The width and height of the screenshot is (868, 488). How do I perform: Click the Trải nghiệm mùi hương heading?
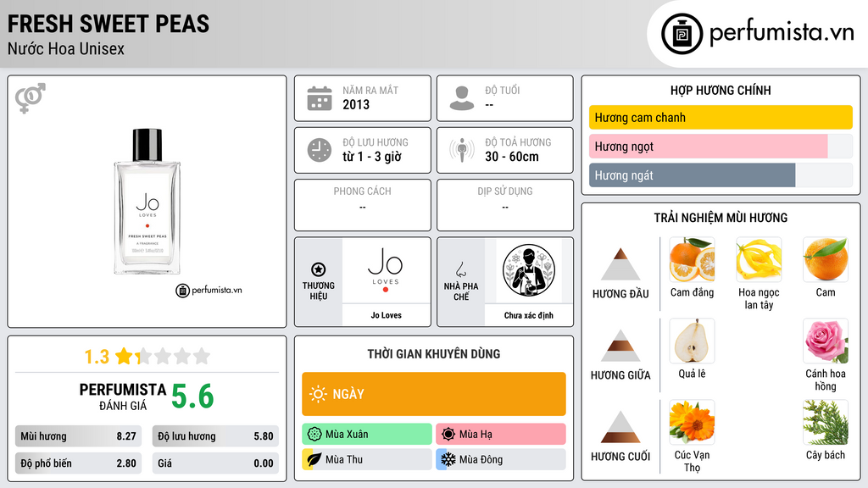point(721,218)
